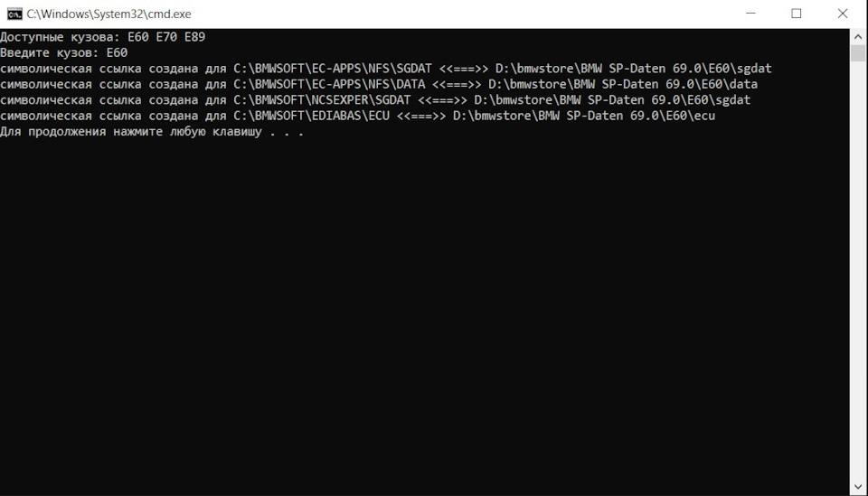Click the scrollbar down arrow
Viewport: 868px width, 496px height.
pyautogui.click(x=859, y=488)
